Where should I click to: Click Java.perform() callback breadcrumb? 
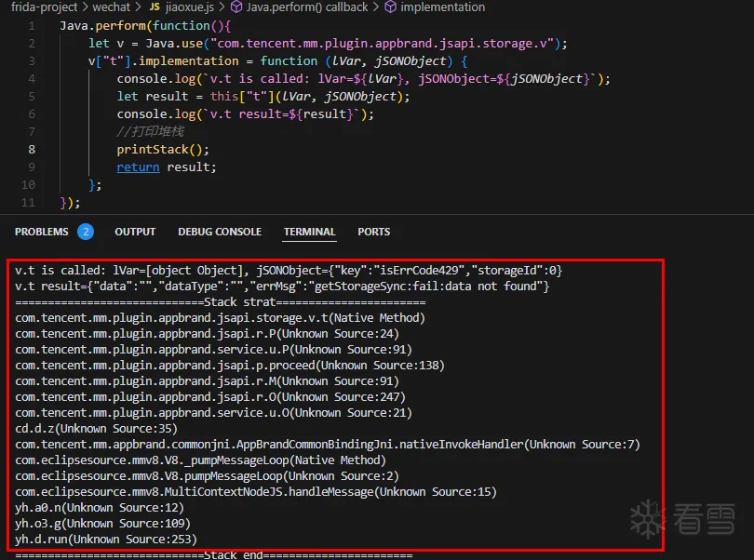point(307,7)
